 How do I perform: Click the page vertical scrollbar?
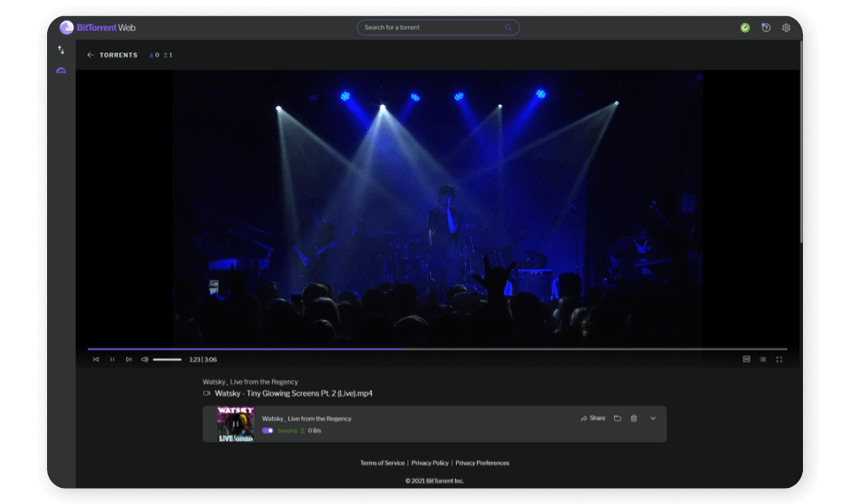(x=800, y=142)
